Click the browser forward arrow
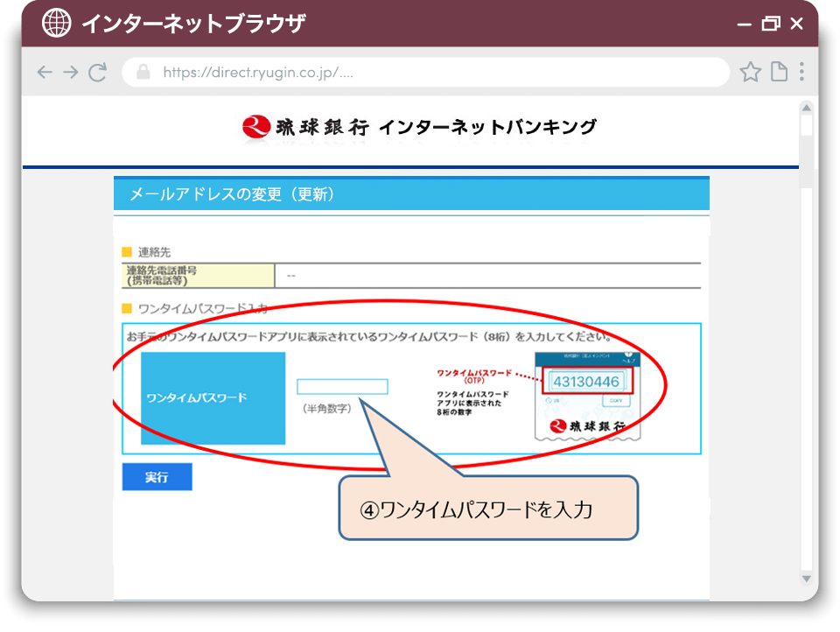Image resolution: width=840 pixels, height=632 pixels. point(71,72)
